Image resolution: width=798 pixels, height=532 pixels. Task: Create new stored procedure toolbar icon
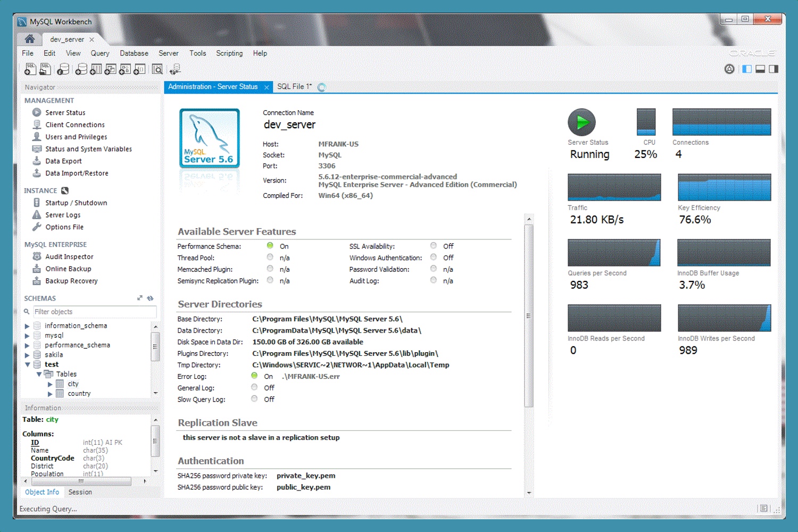click(124, 69)
